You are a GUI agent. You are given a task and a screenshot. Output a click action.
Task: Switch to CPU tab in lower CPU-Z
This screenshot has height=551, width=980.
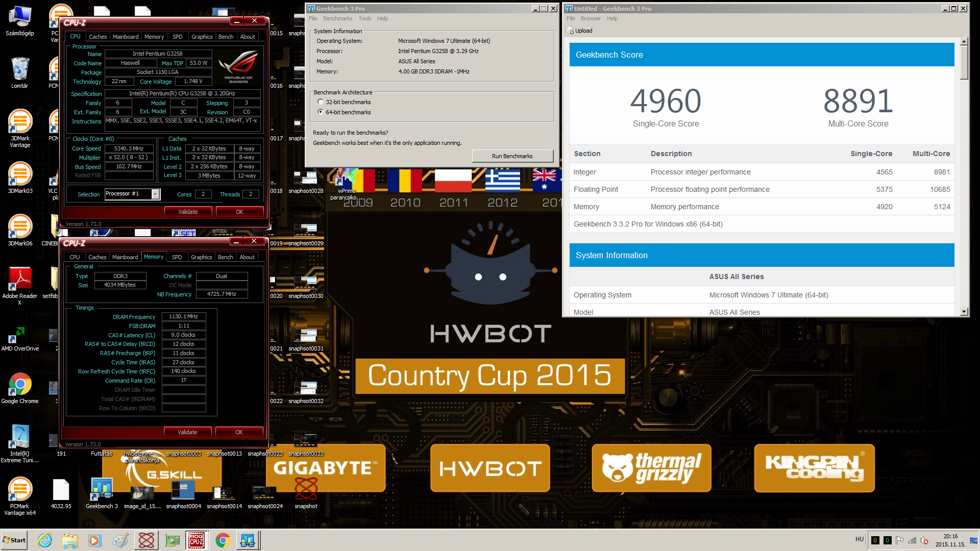point(75,257)
